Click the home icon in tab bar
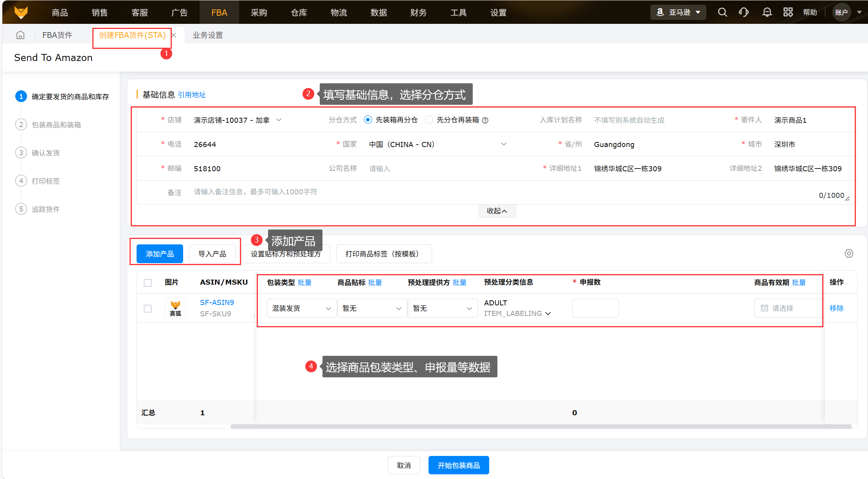The width and height of the screenshot is (868, 479). 20,35
